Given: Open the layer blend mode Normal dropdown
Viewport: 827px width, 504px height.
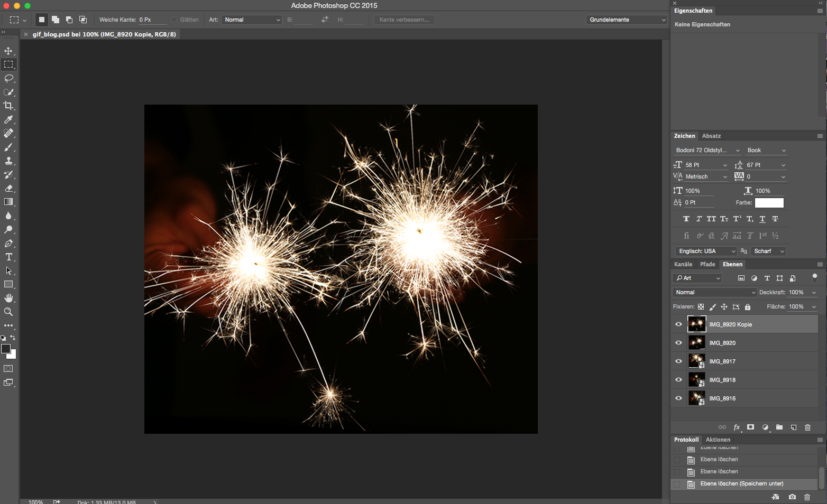Looking at the screenshot, I should click(x=715, y=293).
